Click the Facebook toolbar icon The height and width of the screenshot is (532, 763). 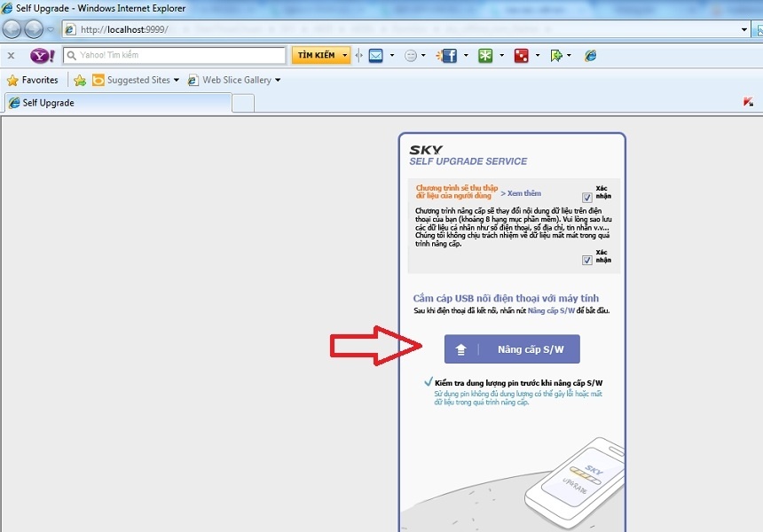[x=448, y=55]
